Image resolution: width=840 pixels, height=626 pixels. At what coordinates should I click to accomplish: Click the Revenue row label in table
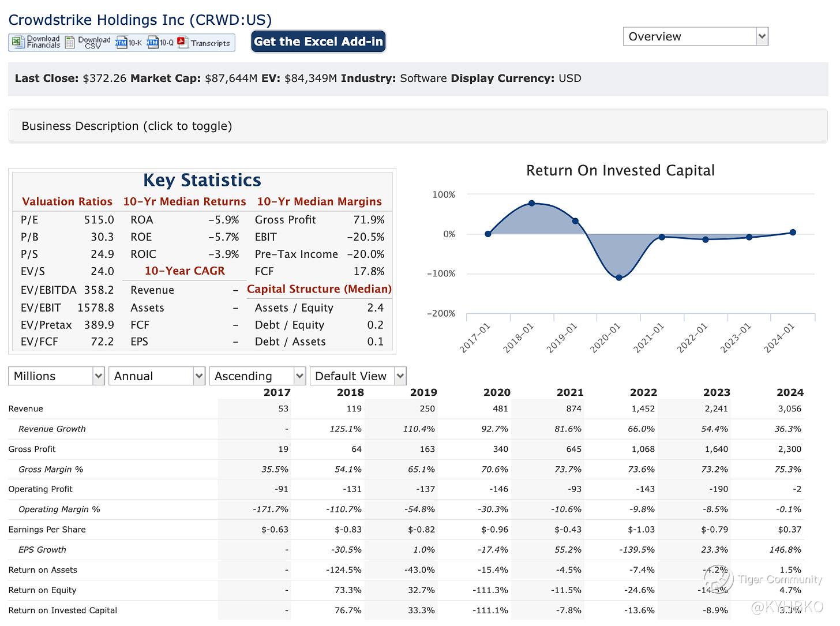pos(25,408)
